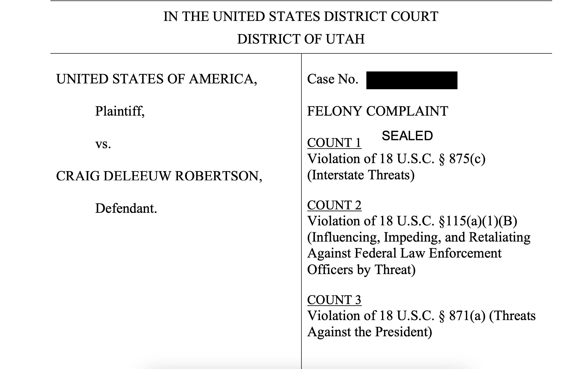Click the word Defendant
The height and width of the screenshot is (369, 588).
(x=126, y=209)
